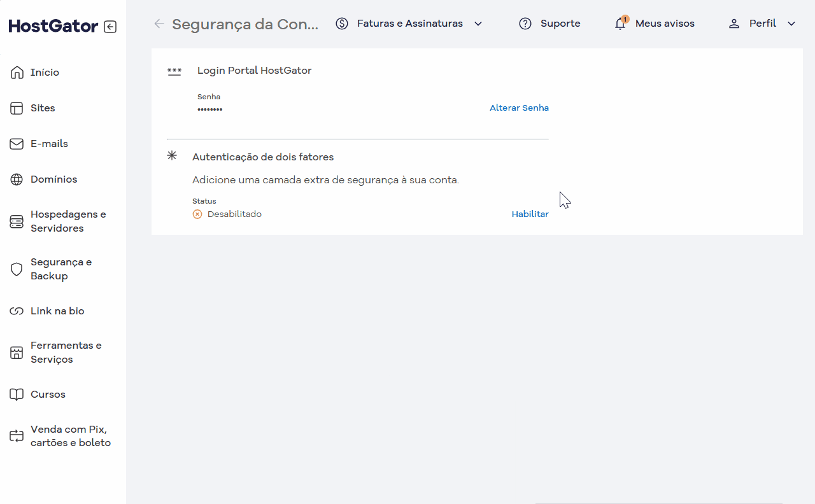815x504 pixels.
Task: Click the Alterar Senha link
Action: [x=519, y=108]
